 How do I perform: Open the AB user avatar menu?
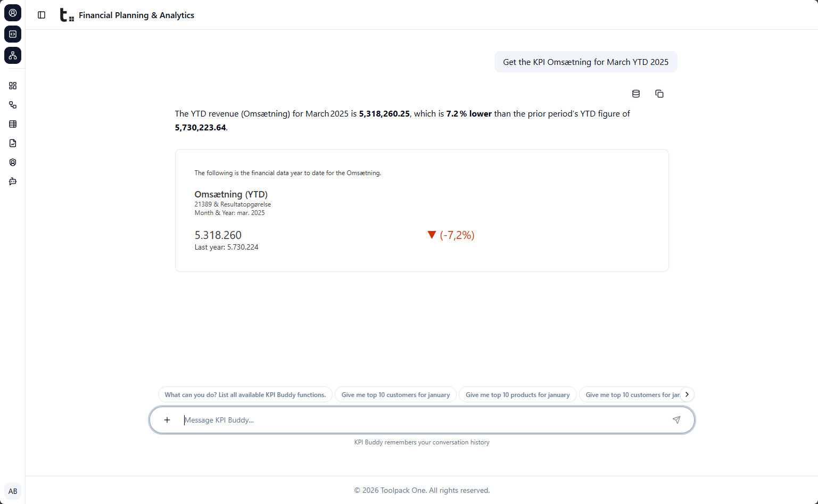pos(13,491)
